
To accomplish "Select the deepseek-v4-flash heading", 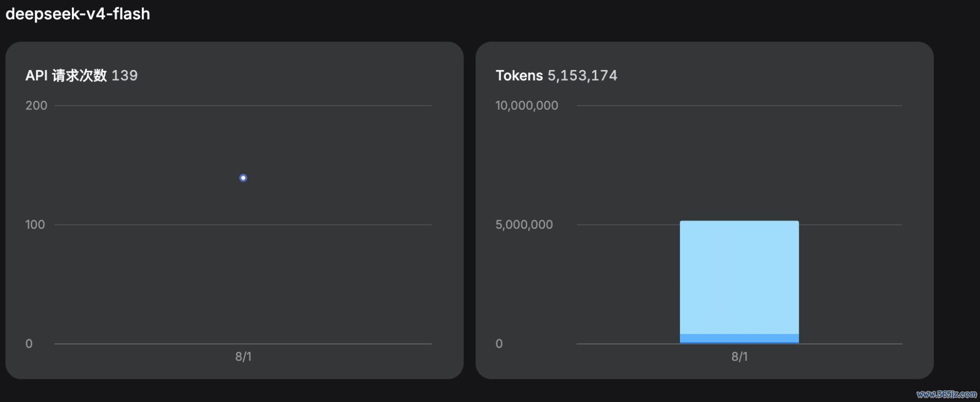I will click(78, 14).
